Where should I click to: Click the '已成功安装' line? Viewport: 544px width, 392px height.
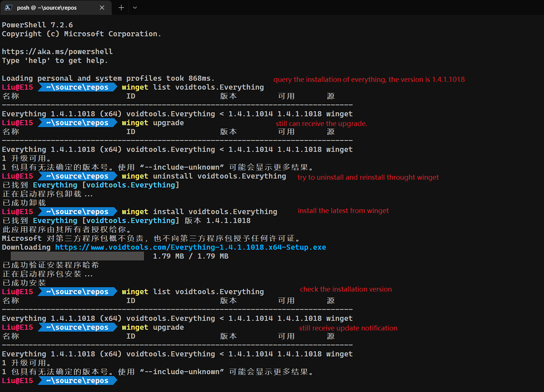click(x=24, y=283)
